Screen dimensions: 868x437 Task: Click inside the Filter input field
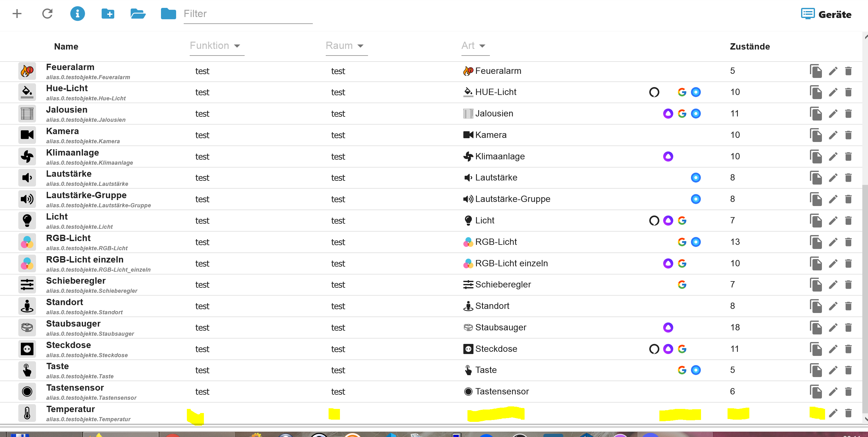pos(248,14)
